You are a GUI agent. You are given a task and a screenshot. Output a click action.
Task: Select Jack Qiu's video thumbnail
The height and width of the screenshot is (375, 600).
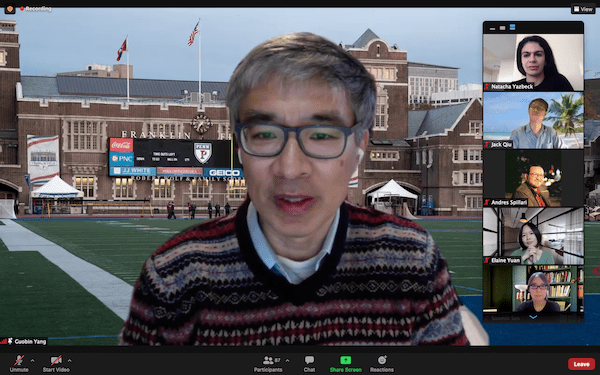click(x=533, y=121)
